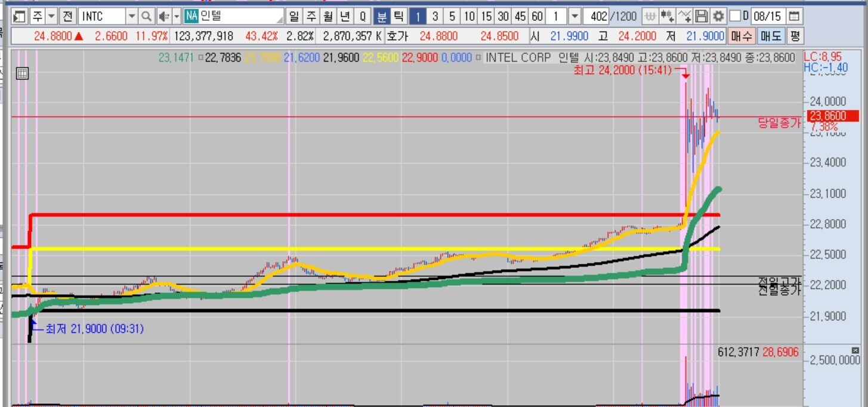Click the candlestick chart type icon
The width and height of the screenshot is (868, 407).
(x=668, y=16)
